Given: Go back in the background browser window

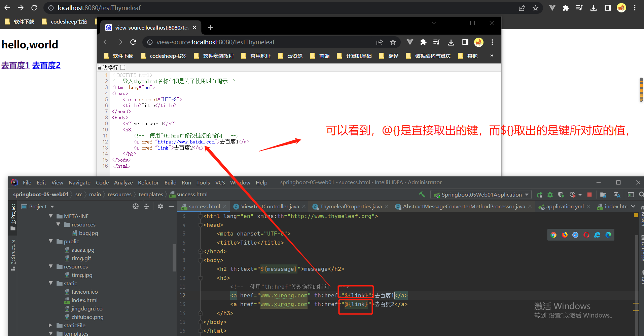Looking at the screenshot, I should tap(7, 8).
